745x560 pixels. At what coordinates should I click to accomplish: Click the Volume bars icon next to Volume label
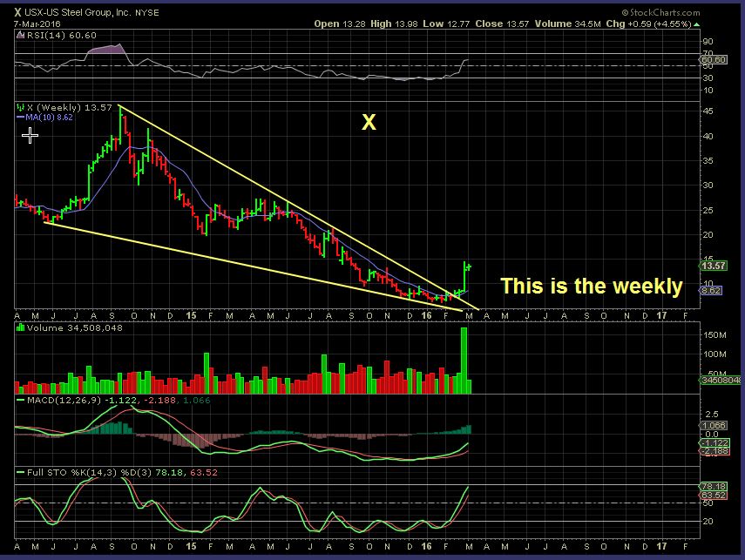(20, 327)
